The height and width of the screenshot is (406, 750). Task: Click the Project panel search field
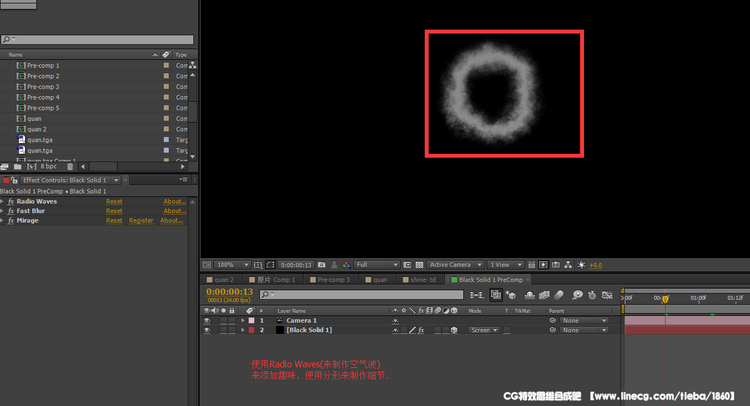97,39
